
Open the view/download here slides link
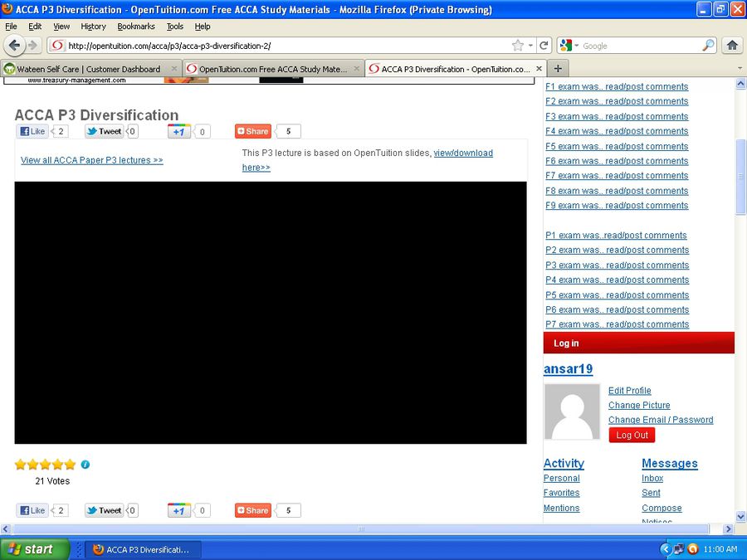pyautogui.click(x=463, y=153)
